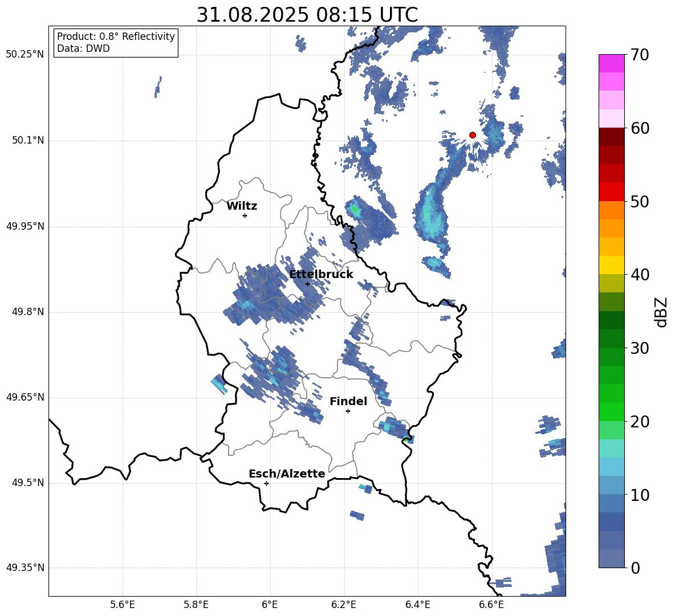The width and height of the screenshot is (675, 616).
Task: Click the colorbar value 60
Action: tap(640, 128)
